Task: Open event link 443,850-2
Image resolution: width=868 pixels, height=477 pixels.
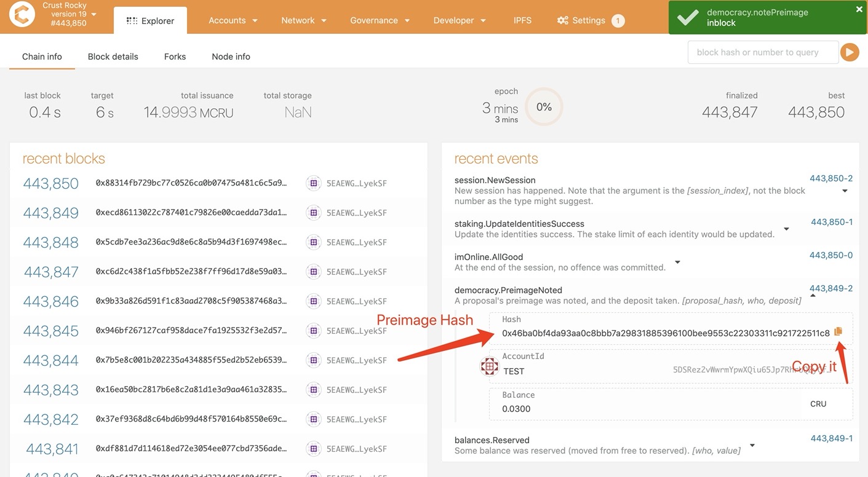Action: point(831,178)
